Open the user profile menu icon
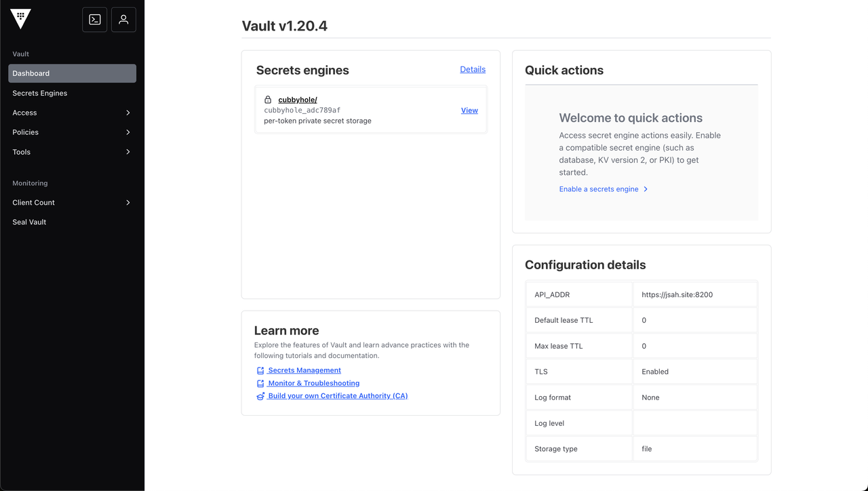This screenshot has height=491, width=868. 123,20
